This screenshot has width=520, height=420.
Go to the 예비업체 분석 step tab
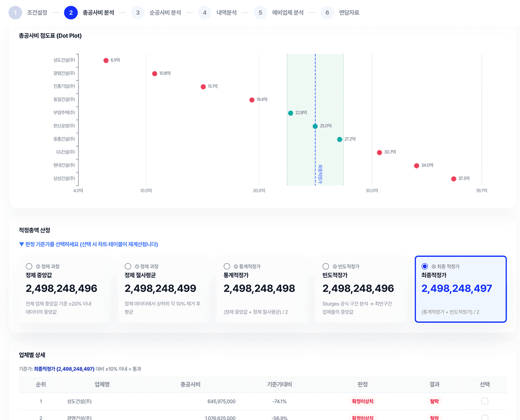point(288,13)
